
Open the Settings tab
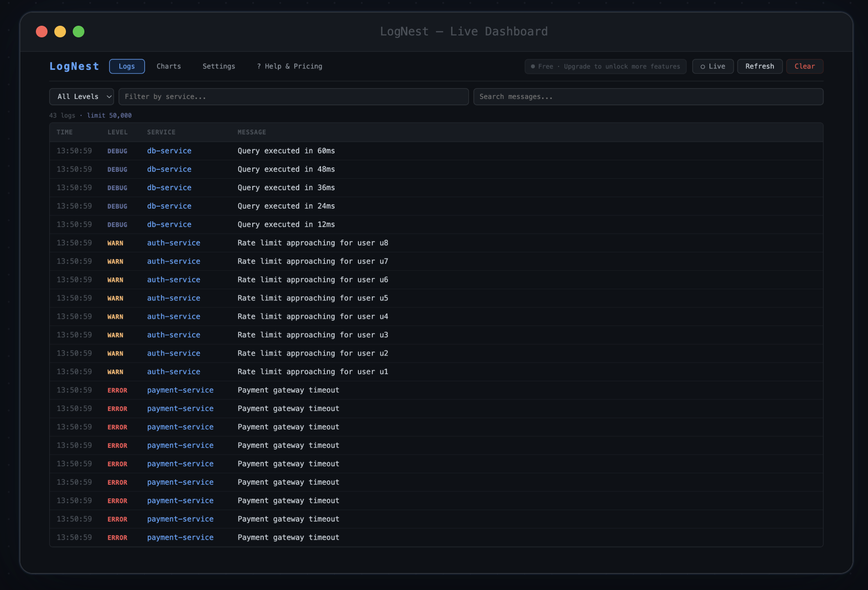tap(219, 66)
